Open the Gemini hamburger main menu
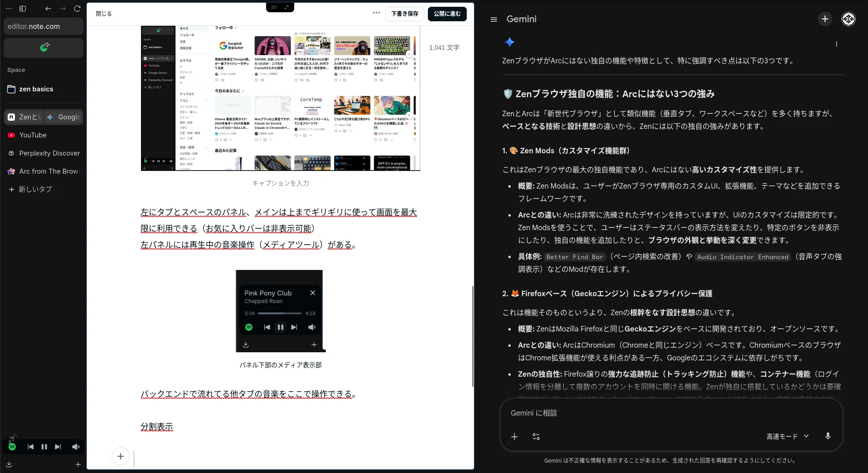868x473 pixels. (x=493, y=19)
